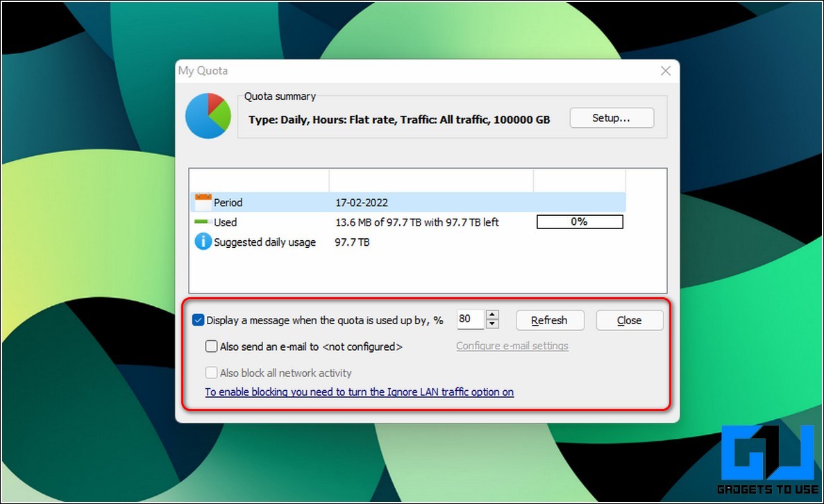Viewport: 824px width, 504px height.
Task: Decrease quota percentage with down arrow
Action: coord(492,324)
